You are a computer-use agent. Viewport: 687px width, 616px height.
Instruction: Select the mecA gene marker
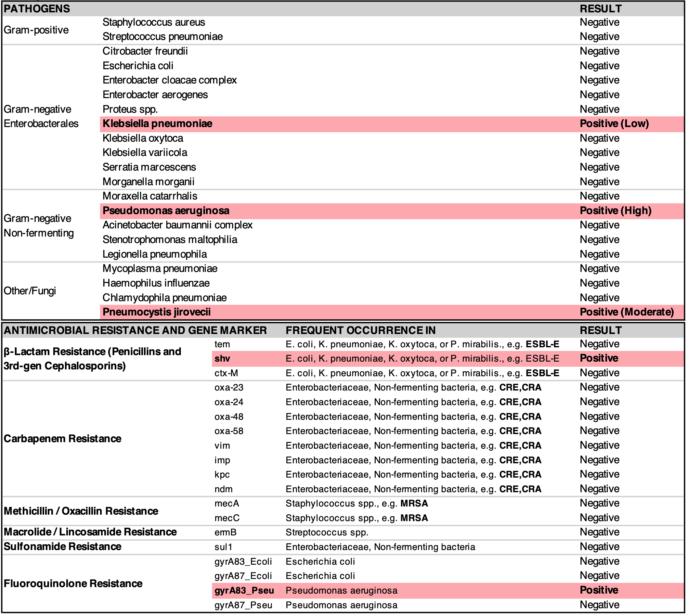pos(227,504)
